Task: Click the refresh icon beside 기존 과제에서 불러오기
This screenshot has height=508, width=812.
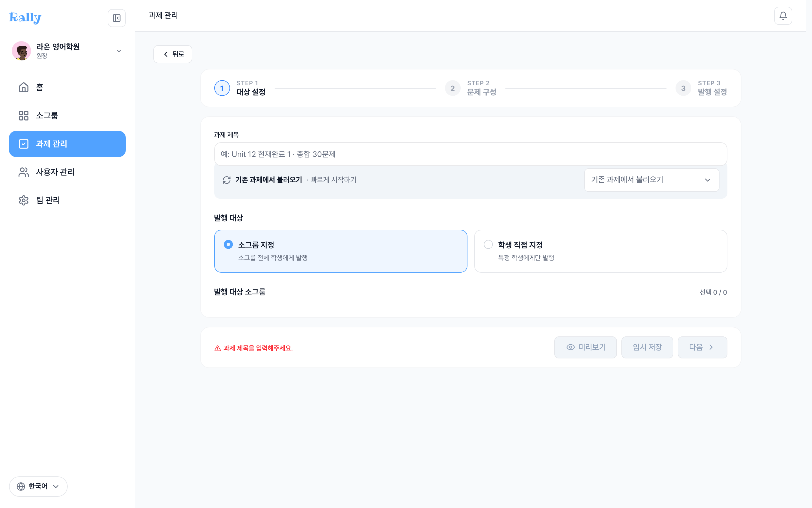Action: 226,180
